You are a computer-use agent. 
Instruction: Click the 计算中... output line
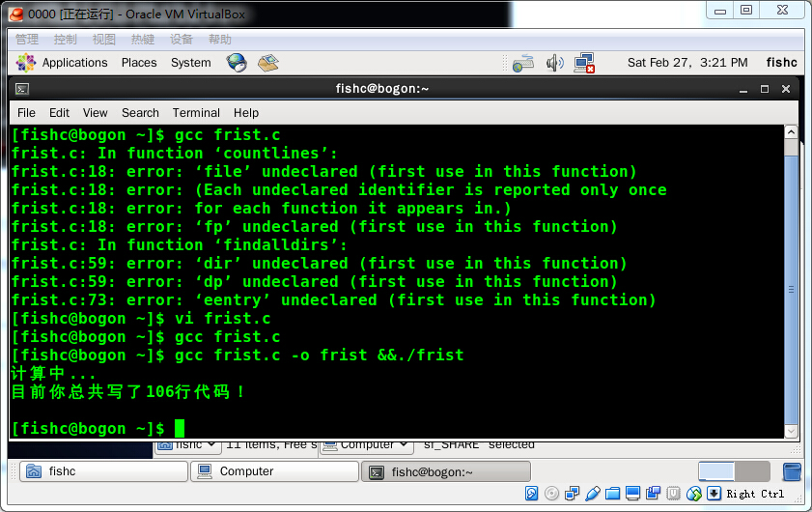pos(53,374)
